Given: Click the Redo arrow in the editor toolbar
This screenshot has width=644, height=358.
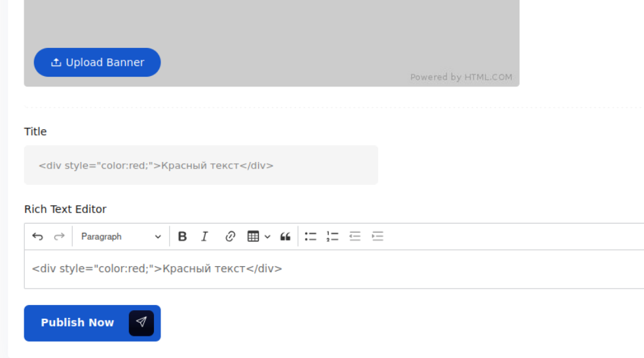Looking at the screenshot, I should (59, 237).
